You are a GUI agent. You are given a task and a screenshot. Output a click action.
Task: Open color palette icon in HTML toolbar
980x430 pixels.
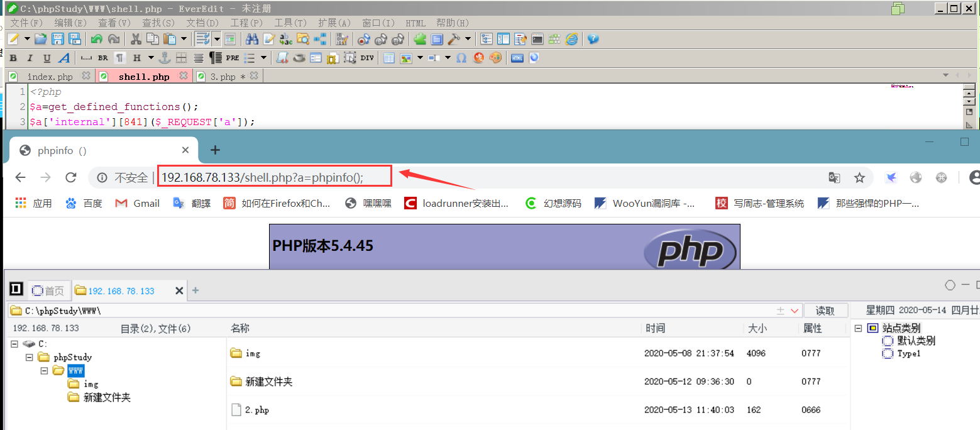tap(495, 58)
